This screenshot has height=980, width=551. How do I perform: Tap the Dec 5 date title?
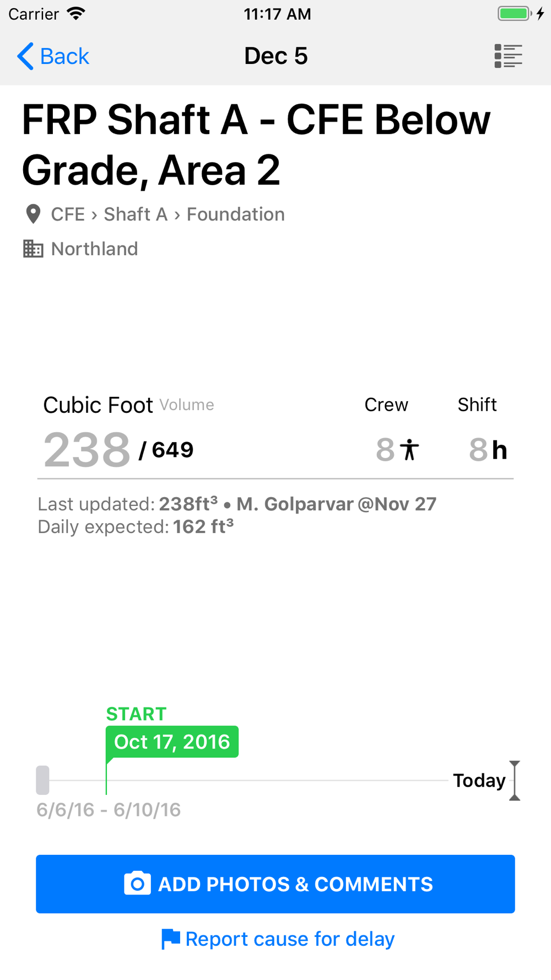coord(275,56)
